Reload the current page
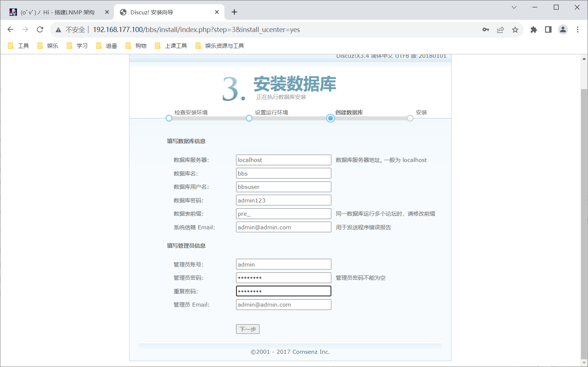This screenshot has height=367, width=588. [x=40, y=29]
